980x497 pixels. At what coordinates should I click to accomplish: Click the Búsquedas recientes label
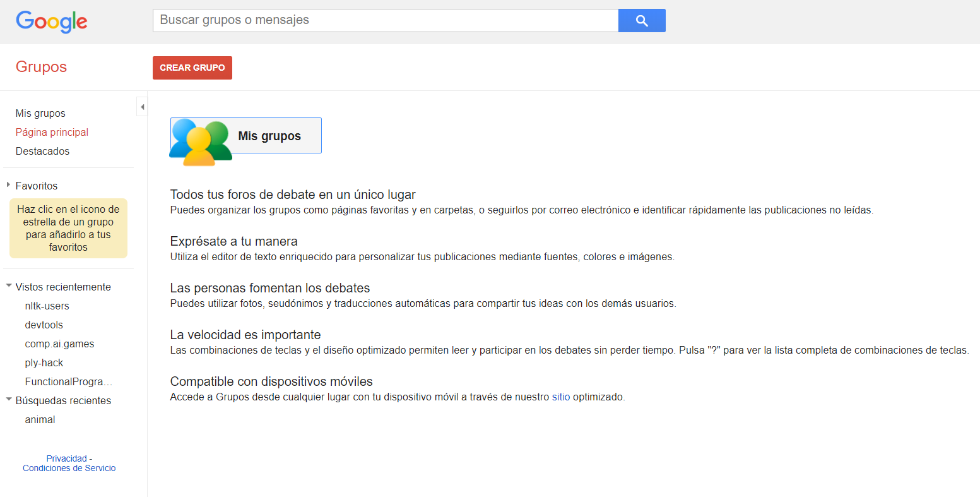(x=63, y=400)
